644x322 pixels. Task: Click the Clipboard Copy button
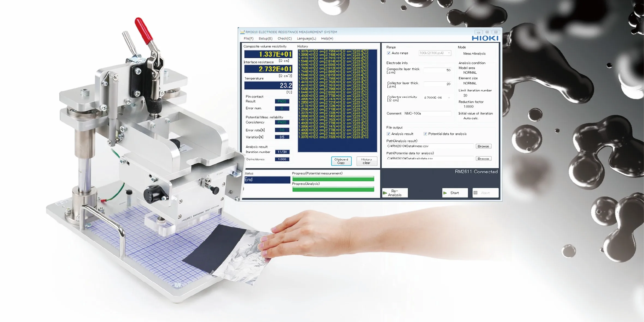click(x=341, y=161)
